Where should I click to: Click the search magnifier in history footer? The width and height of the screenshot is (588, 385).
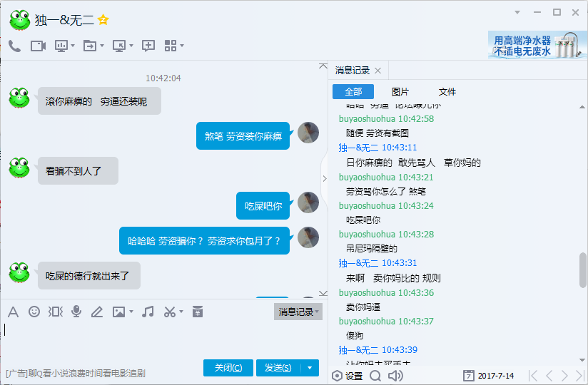tap(375, 376)
